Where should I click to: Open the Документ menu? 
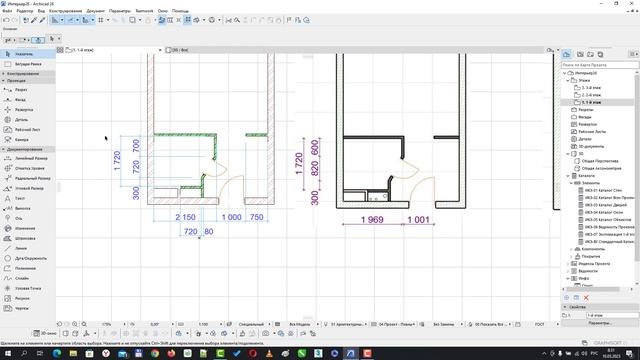click(x=96, y=11)
